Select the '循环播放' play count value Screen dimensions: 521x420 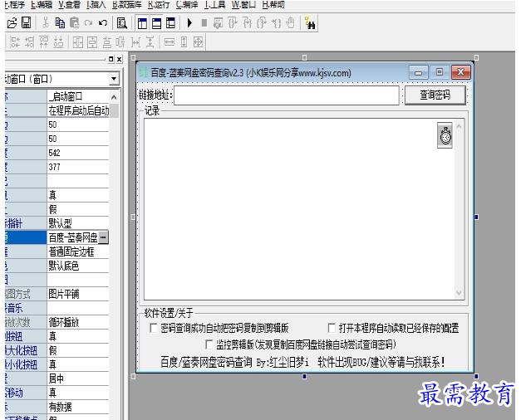point(78,322)
